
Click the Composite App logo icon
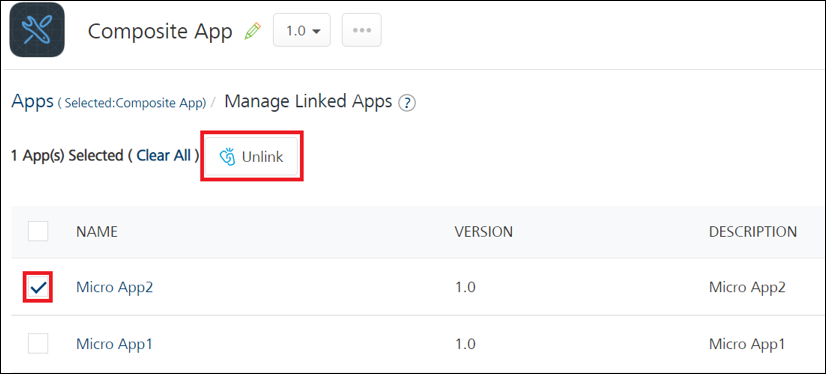coord(37,29)
